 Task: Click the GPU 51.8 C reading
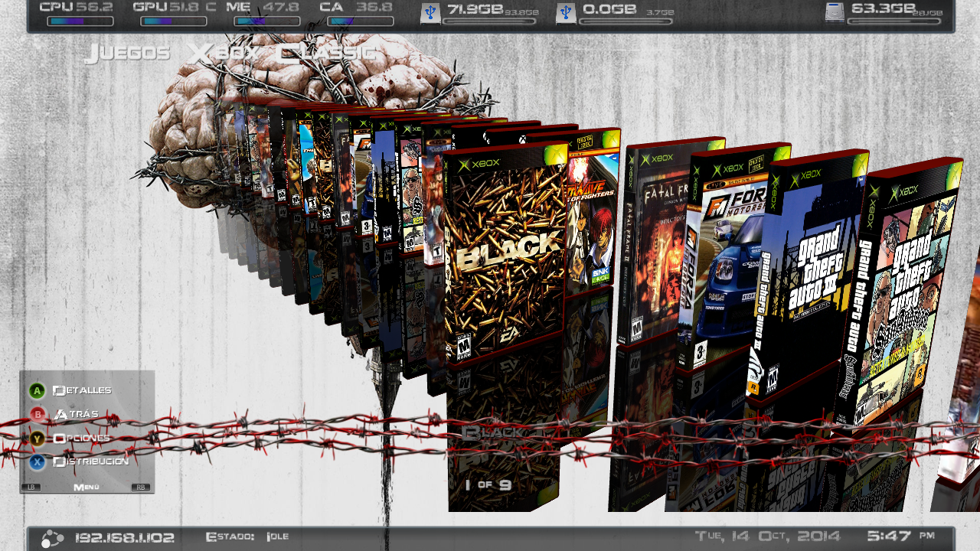[175, 8]
